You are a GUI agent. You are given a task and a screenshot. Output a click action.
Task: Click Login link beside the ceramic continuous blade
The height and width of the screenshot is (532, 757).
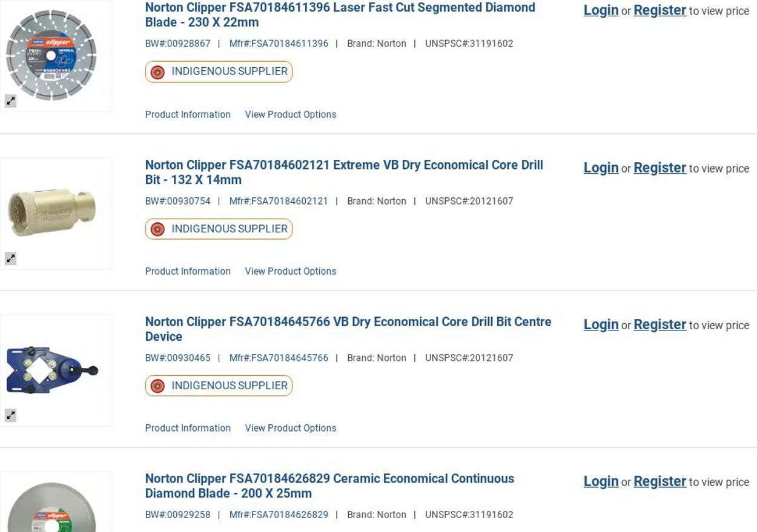[x=601, y=481]
